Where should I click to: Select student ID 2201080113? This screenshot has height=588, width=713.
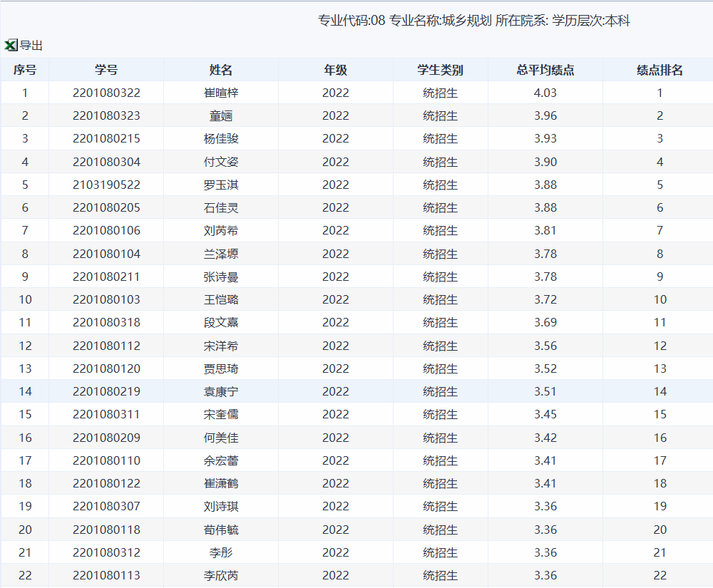pos(106,575)
